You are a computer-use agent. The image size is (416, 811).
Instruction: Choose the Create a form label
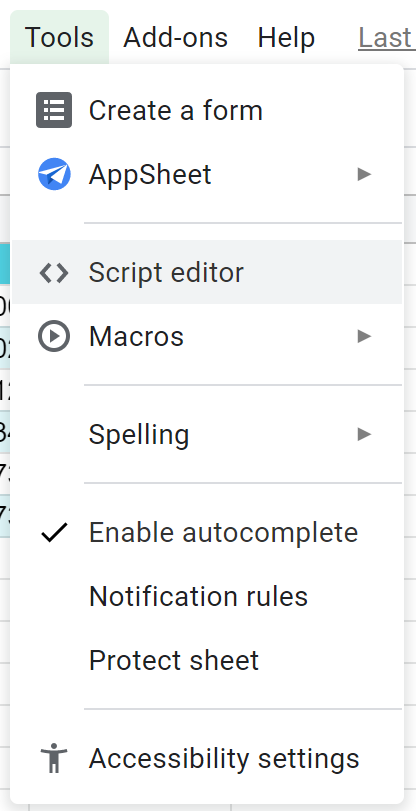pyautogui.click(x=176, y=111)
